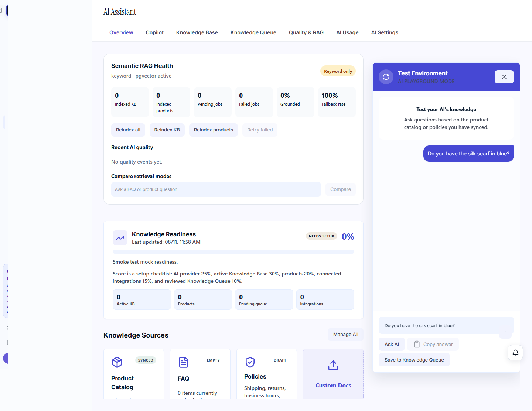Viewport: 532px width, 411px height.
Task: Click the Products readiness tile
Action: 203,299
